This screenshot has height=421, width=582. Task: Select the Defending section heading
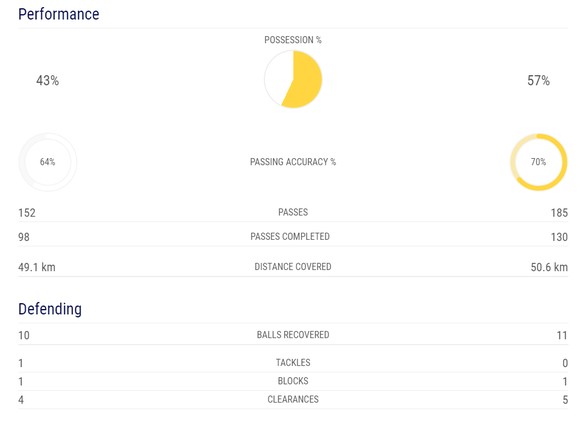tap(50, 309)
